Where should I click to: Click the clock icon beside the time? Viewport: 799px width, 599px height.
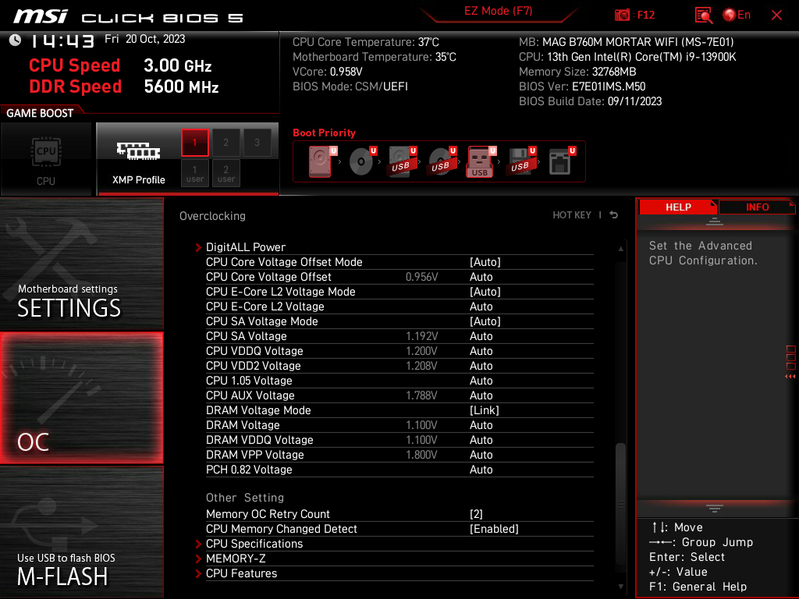[15, 40]
